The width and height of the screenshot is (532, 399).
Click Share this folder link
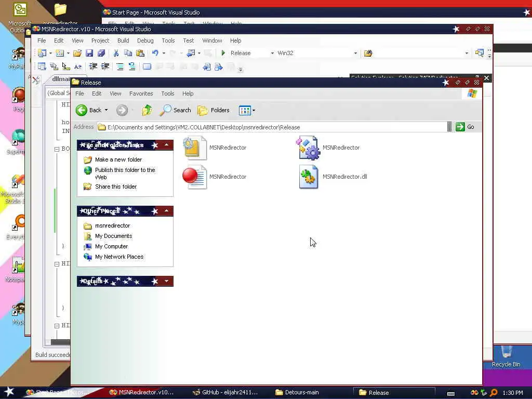[x=116, y=187]
